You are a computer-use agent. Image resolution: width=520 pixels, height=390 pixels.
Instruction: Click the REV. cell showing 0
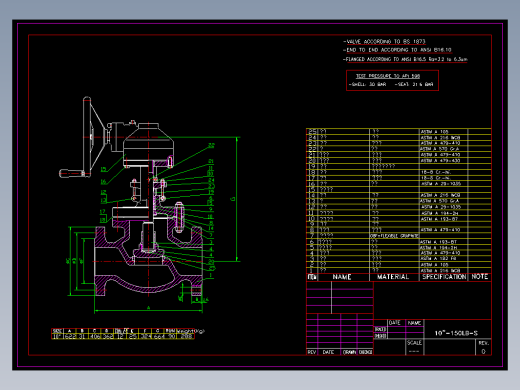pyautogui.click(x=483, y=347)
